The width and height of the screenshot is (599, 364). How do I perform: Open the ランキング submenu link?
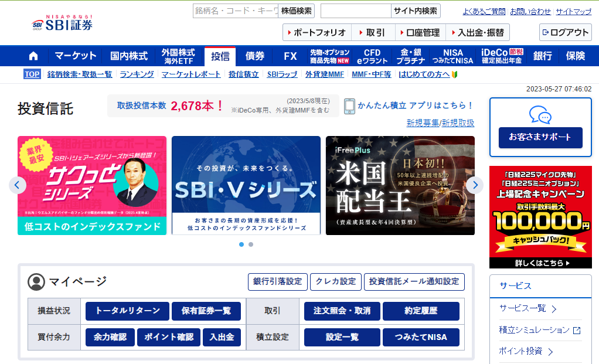(x=137, y=74)
